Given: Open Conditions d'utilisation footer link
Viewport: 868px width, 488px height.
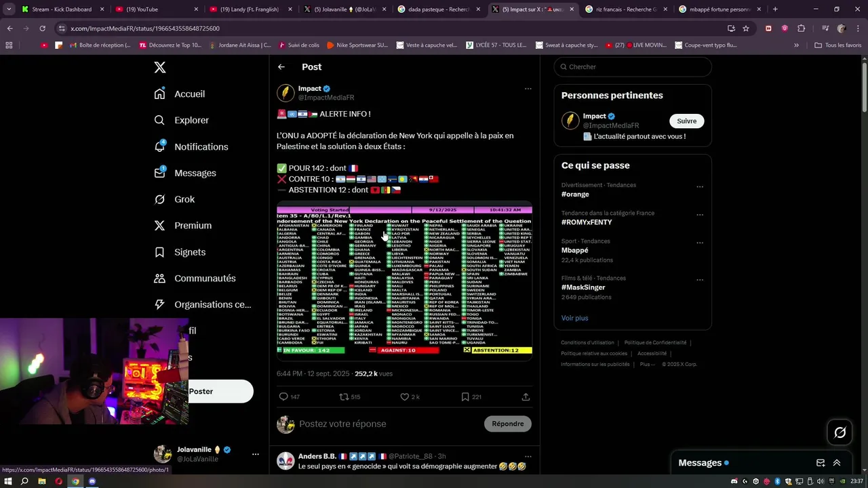Looking at the screenshot, I should (587, 343).
